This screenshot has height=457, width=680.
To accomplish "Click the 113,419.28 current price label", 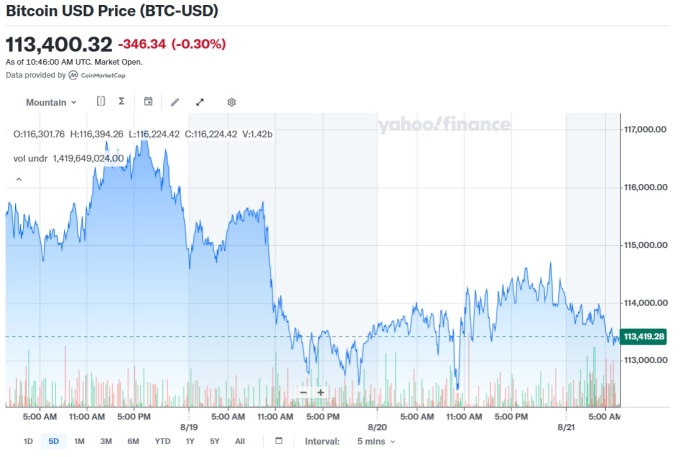I will pos(644,337).
